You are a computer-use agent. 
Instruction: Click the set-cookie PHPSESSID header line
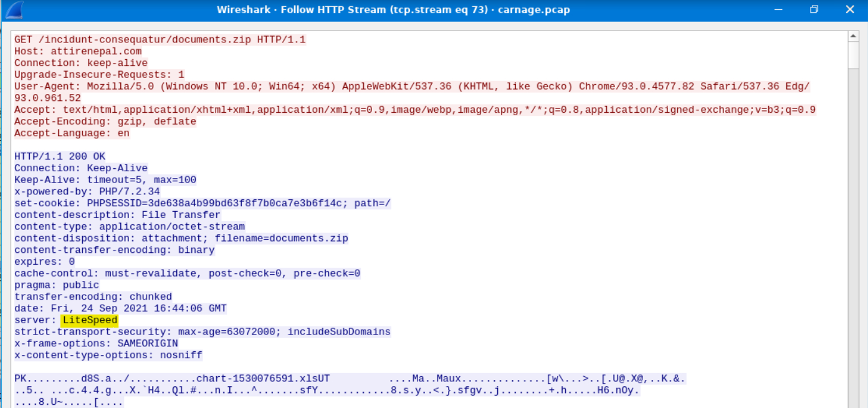(203, 204)
